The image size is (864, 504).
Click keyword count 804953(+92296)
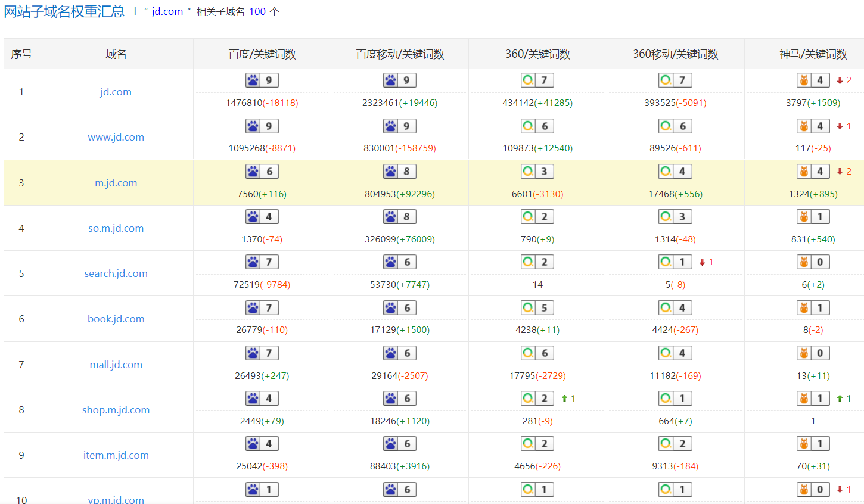[x=400, y=194]
